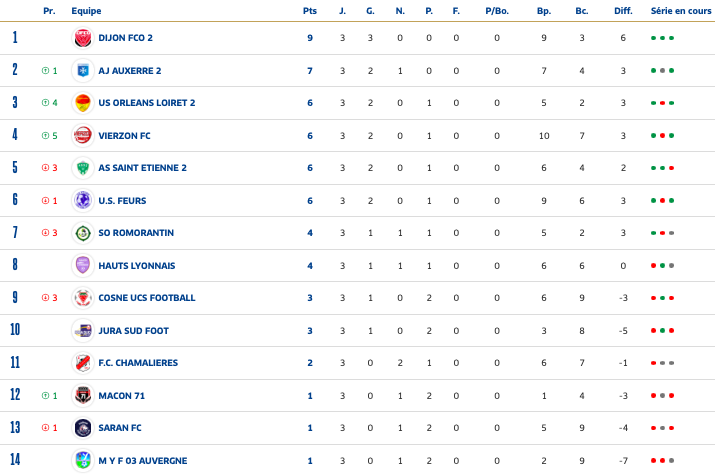715x475 pixels.
Task: Open the COSNE UCS FOOTBALL team link
Action: [x=147, y=298]
